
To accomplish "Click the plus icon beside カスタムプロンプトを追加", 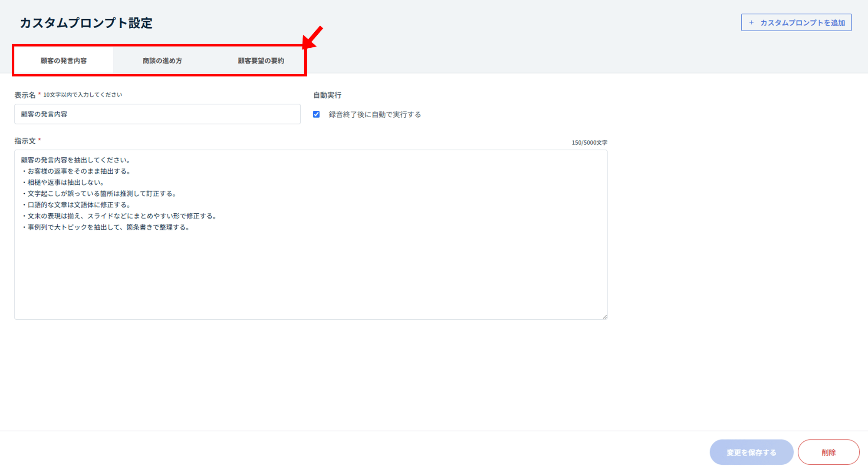I will pos(751,23).
